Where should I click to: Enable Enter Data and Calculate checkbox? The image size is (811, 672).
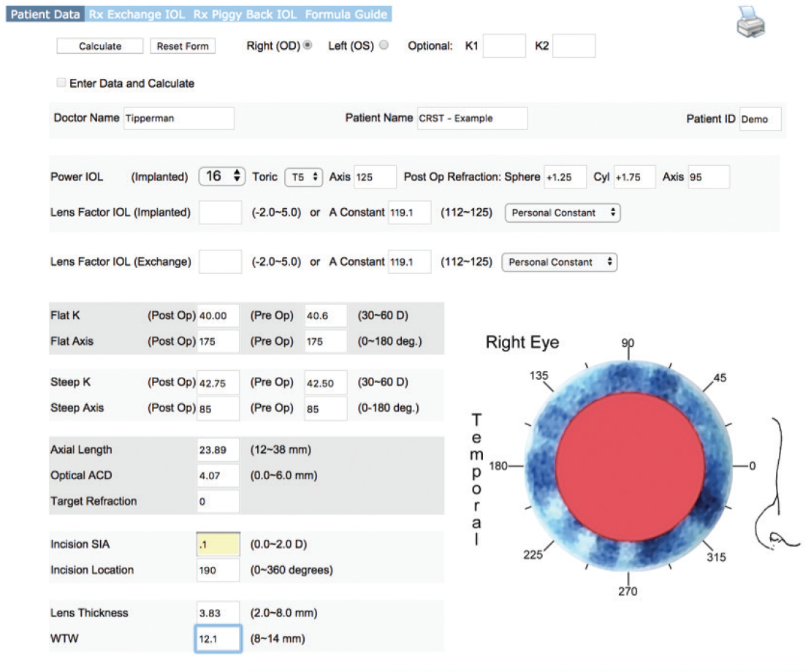point(61,83)
